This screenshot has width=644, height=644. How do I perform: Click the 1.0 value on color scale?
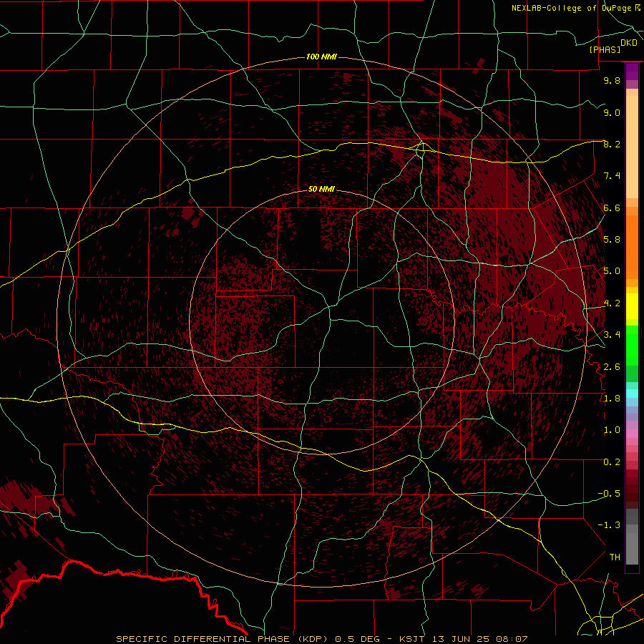(x=612, y=430)
